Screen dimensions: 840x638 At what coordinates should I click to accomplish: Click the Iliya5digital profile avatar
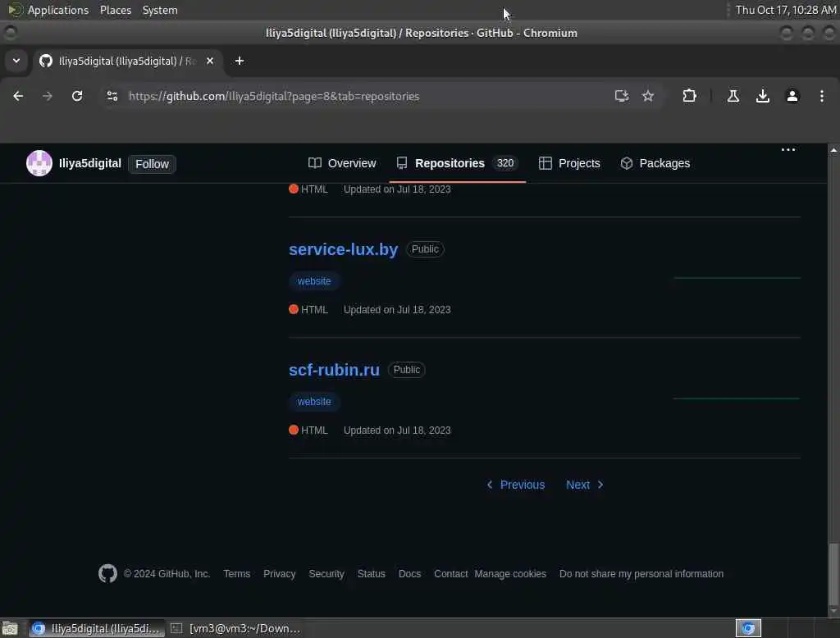[x=39, y=163]
